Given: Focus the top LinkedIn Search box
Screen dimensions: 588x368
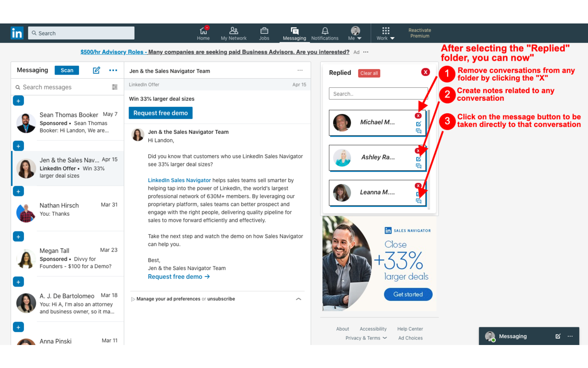Looking at the screenshot, I should point(81,33).
